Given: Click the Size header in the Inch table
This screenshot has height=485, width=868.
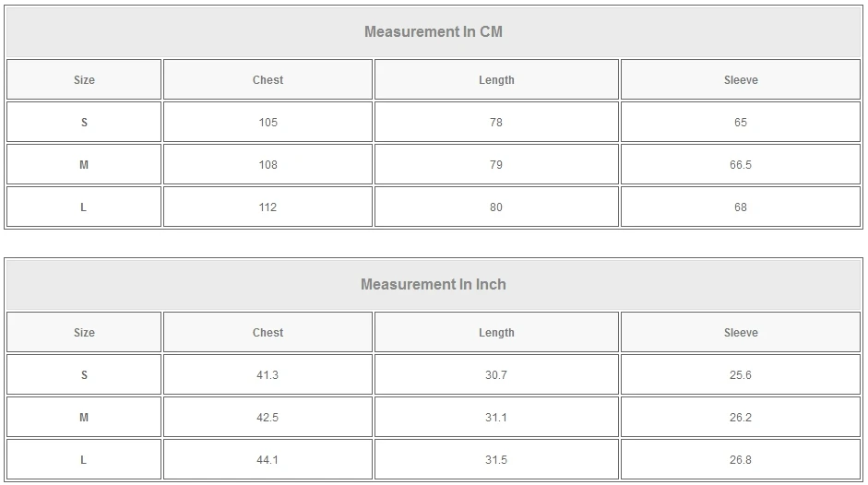Looking at the screenshot, I should [x=84, y=333].
